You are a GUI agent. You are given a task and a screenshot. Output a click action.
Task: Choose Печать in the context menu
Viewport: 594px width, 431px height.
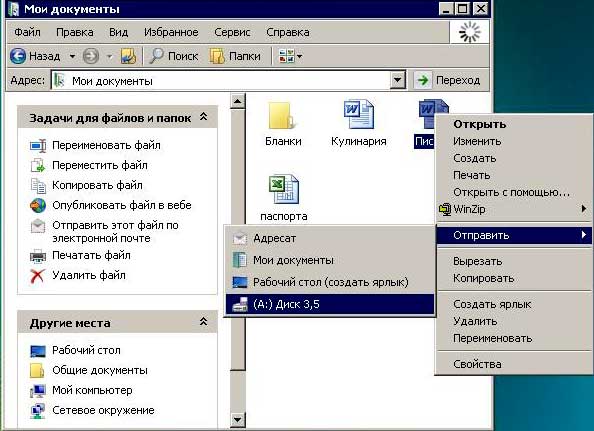514,175
